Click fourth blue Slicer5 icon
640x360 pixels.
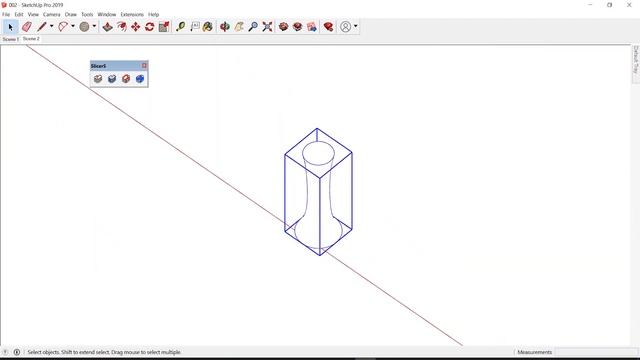[140, 79]
